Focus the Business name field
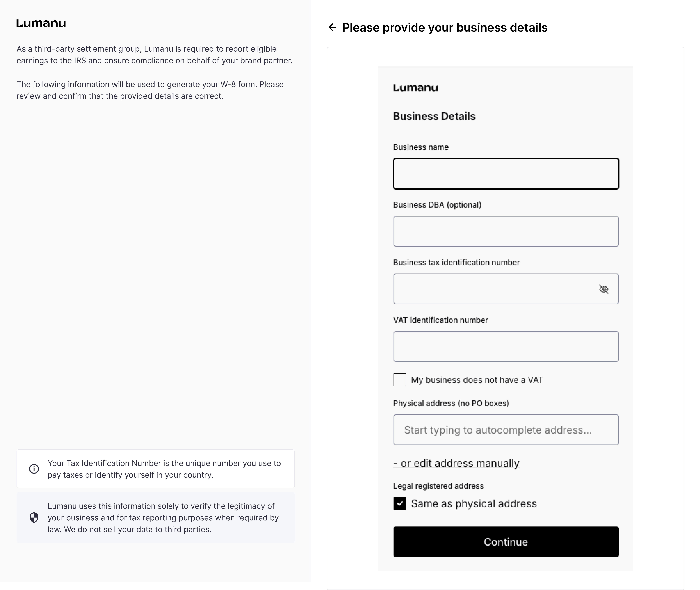This screenshot has width=700, height=590. coord(506,174)
